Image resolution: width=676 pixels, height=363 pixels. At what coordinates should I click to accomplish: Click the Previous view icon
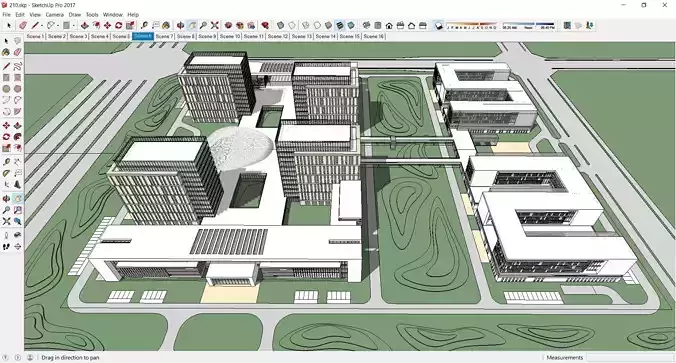(x=17, y=221)
